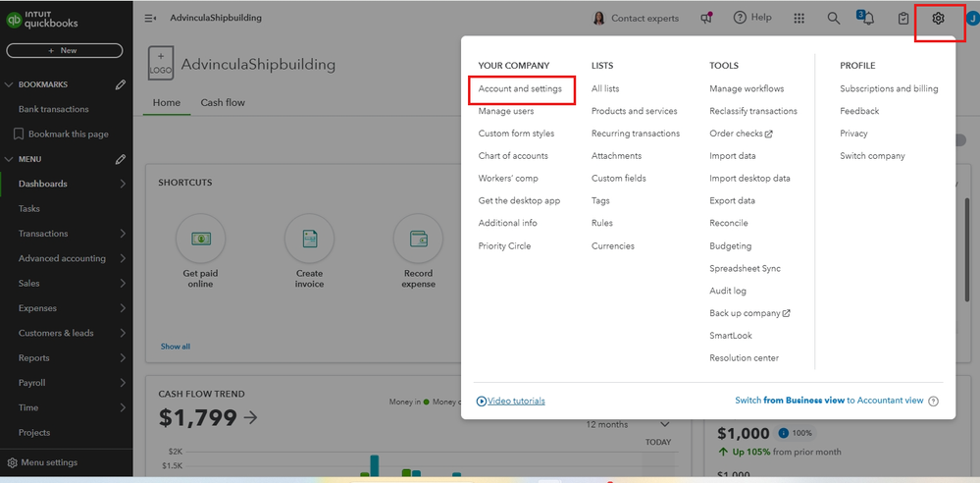The image size is (980, 483).
Task: Open Account and settings
Action: [x=520, y=88]
